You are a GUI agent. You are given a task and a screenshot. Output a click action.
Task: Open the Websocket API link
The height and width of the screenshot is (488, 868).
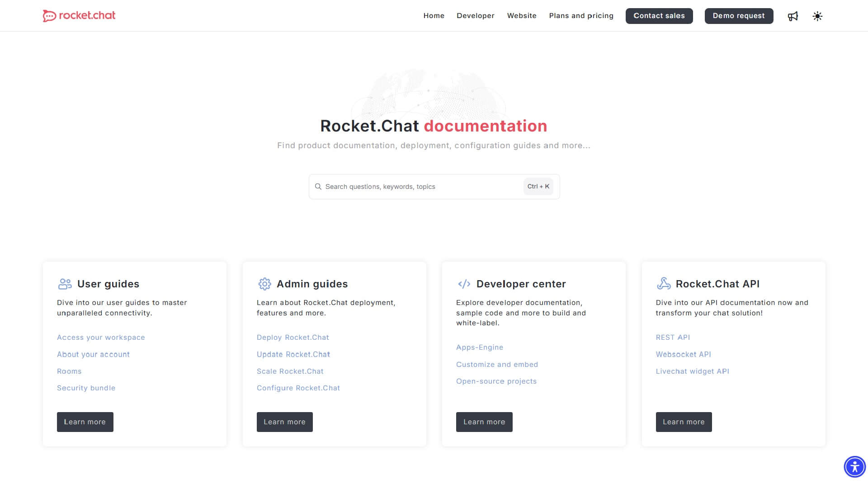tap(684, 355)
